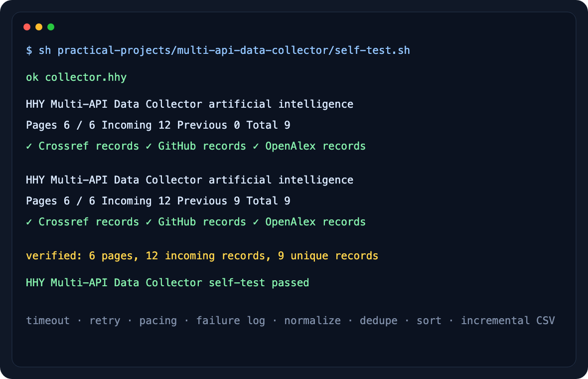The width and height of the screenshot is (588, 379).
Task: Click the yellow minimize dot
Action: [39, 27]
